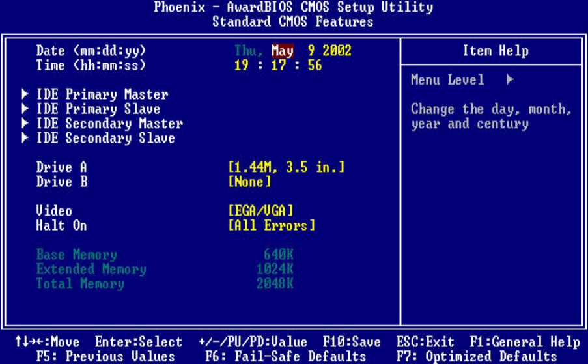Viewport: 588px width, 364px height.
Task: Click the F10:Save hint
Action: [352, 343]
